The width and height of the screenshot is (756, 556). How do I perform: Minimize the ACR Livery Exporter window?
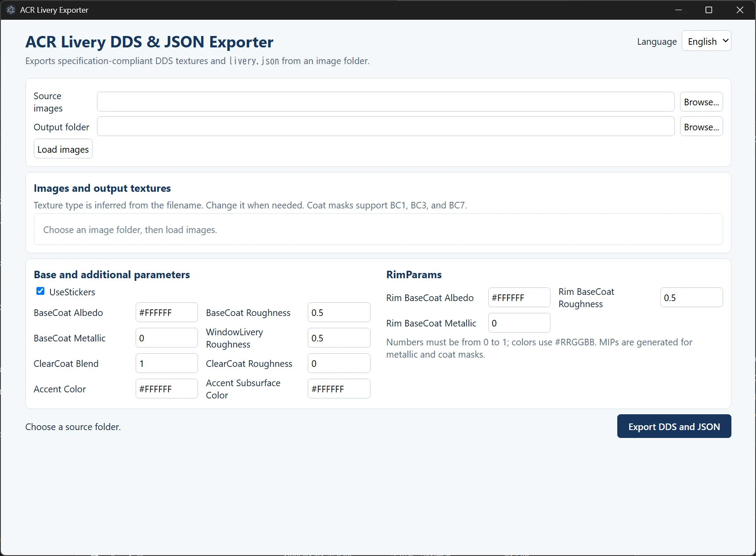(678, 10)
